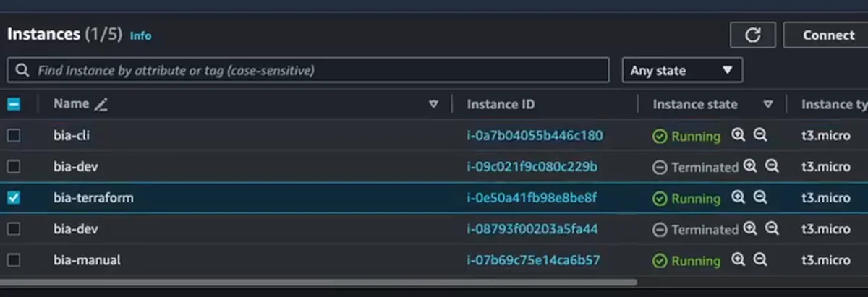
Task: Click the search magnifier icon in filter box
Action: pyautogui.click(x=23, y=71)
